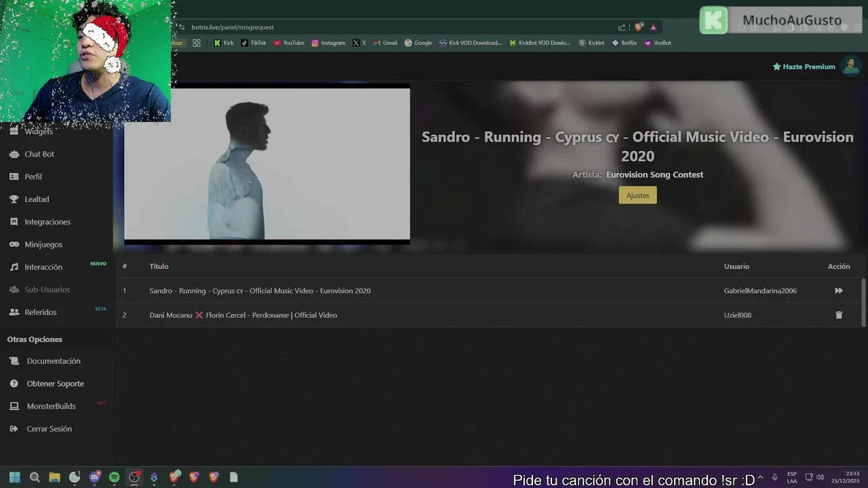Click the Hazte Premium link

tap(804, 66)
